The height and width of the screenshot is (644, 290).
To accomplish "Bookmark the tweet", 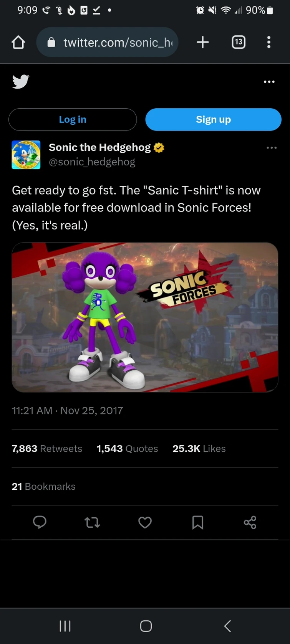I will point(197,522).
